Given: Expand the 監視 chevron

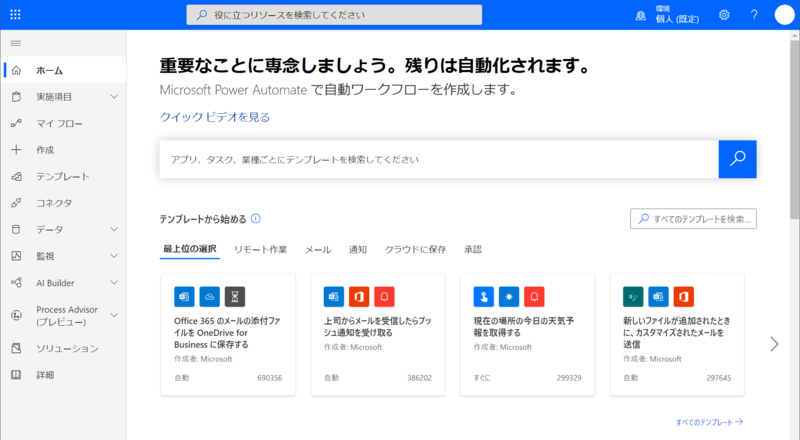Looking at the screenshot, I should [x=114, y=256].
